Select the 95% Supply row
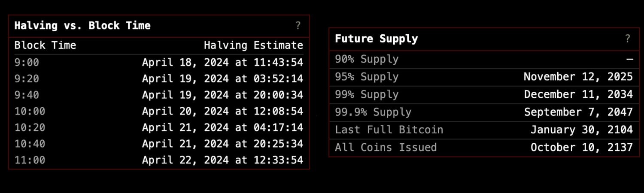 point(483,77)
